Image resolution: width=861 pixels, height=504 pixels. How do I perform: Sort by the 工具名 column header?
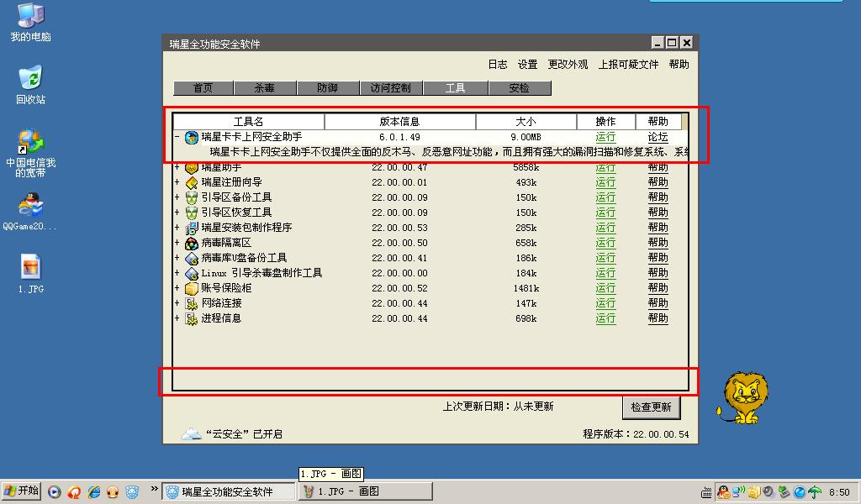[249, 122]
